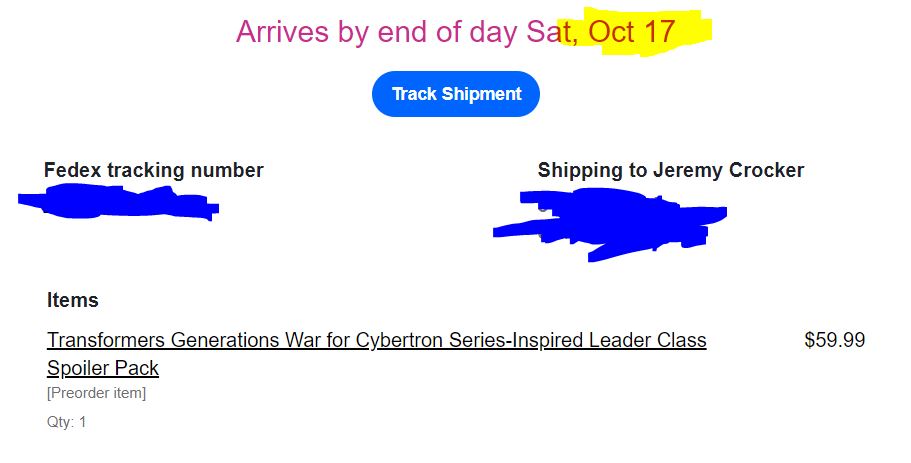Click the Fedex tracking number label
Screen dimensions: 911x463
coord(153,170)
